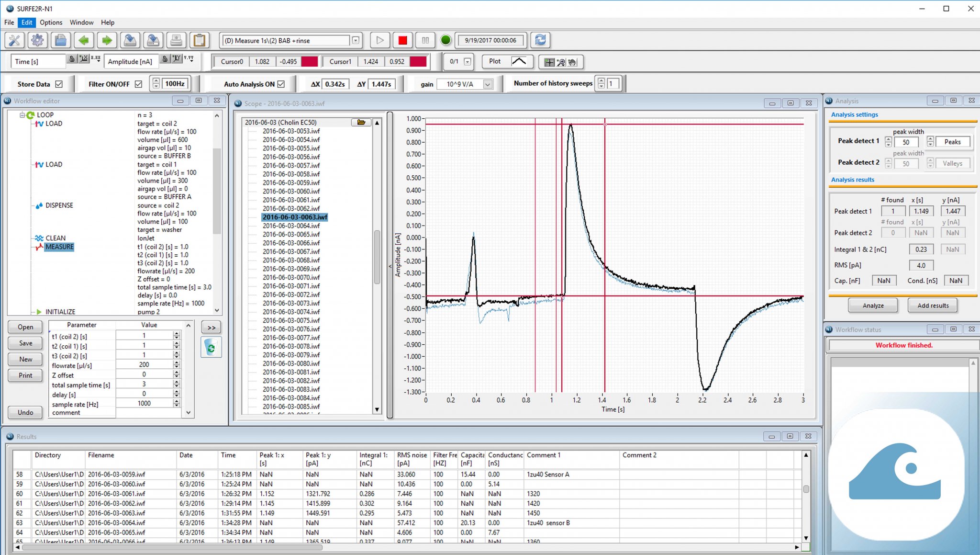980x555 pixels.
Task: Click the recycle bin icon in workflow editor
Action: tap(211, 348)
